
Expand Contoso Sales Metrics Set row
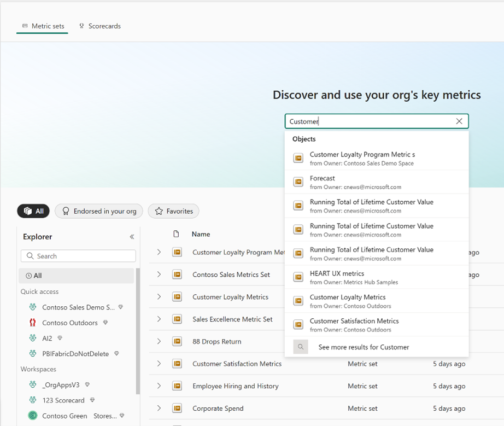click(159, 274)
